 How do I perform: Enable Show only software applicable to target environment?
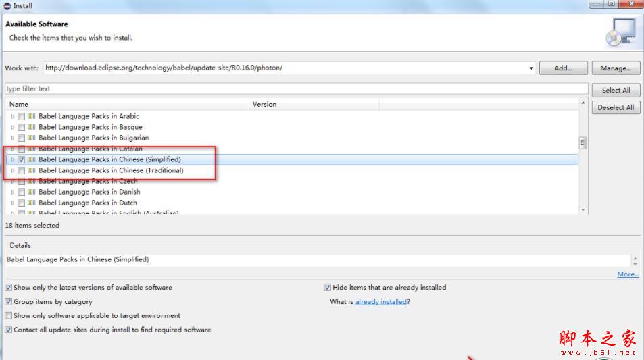[x=9, y=315]
